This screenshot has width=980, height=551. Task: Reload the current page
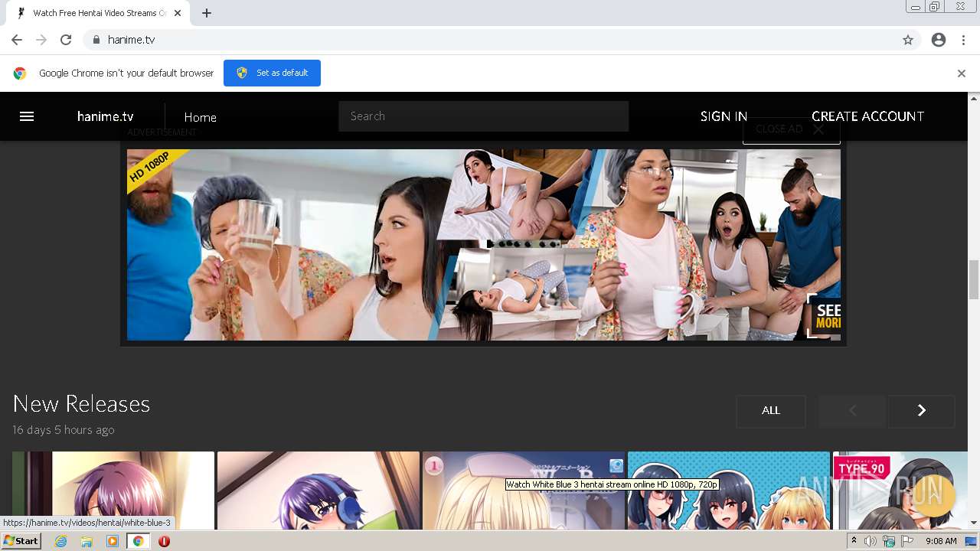click(x=66, y=40)
